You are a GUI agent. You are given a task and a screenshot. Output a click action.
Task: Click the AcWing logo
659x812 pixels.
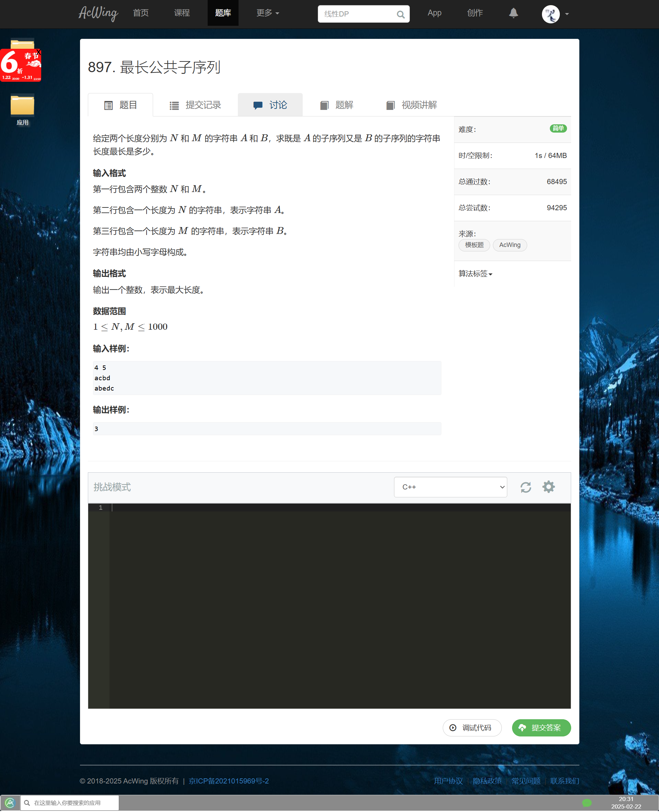[x=98, y=13]
